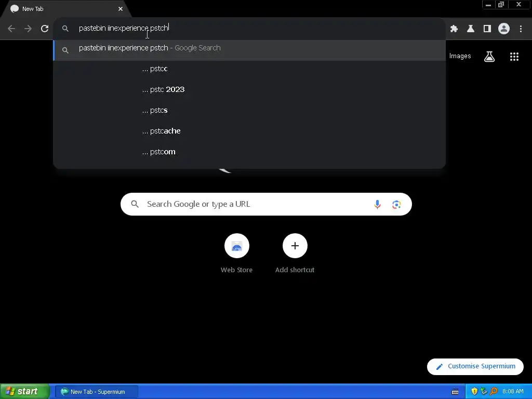Screen dimensions: 532x399
Task: Click the Images link
Action: click(460, 56)
